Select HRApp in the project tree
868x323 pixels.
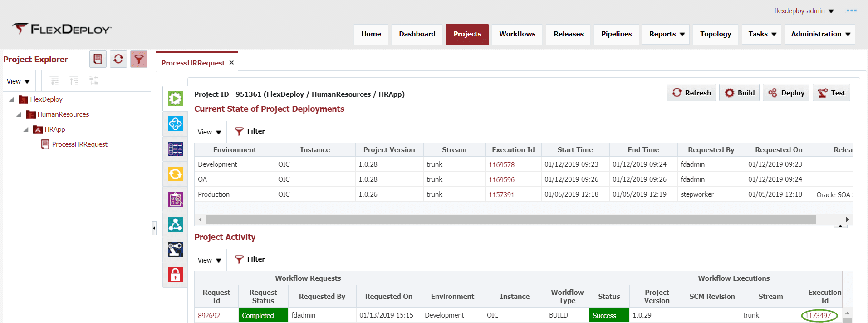[55, 129]
